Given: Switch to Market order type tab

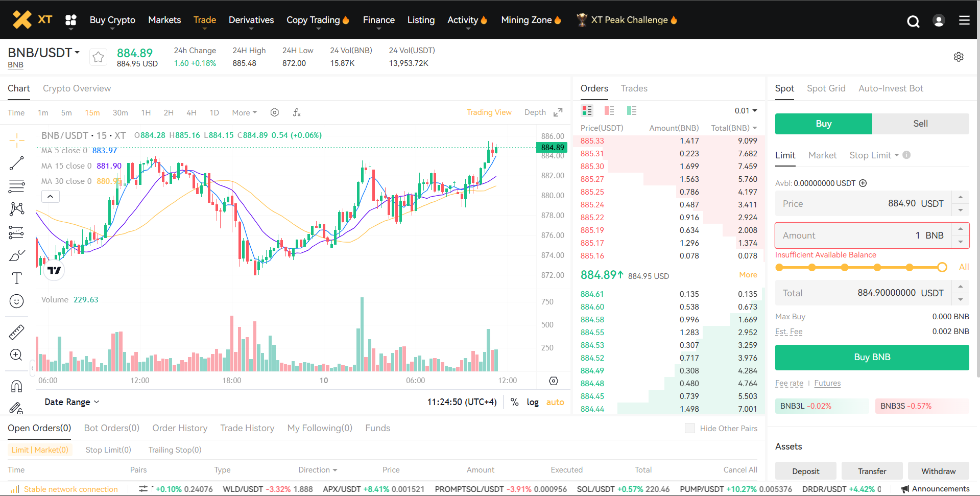Looking at the screenshot, I should coord(822,155).
